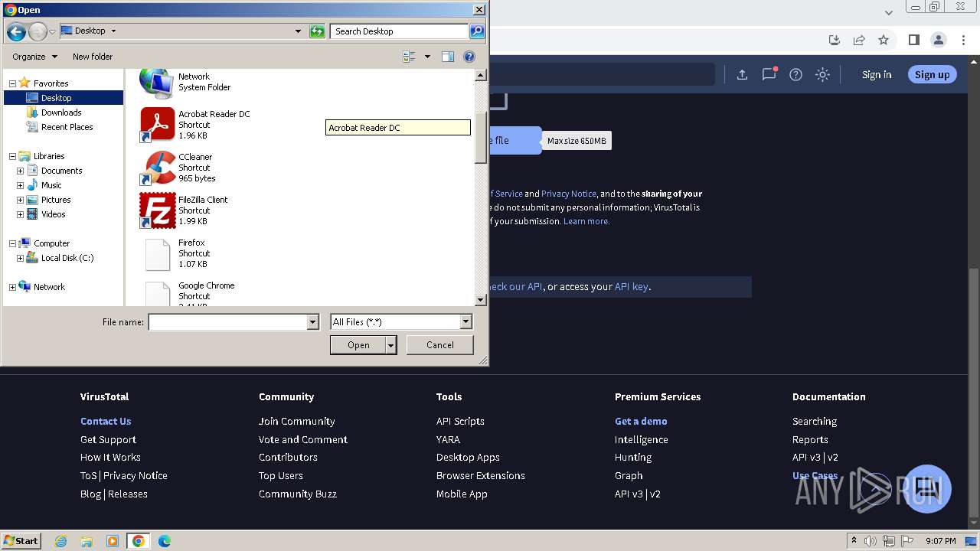Viewport: 980px width, 551px height.
Task: Open dialog Help question mark icon
Action: (469, 57)
